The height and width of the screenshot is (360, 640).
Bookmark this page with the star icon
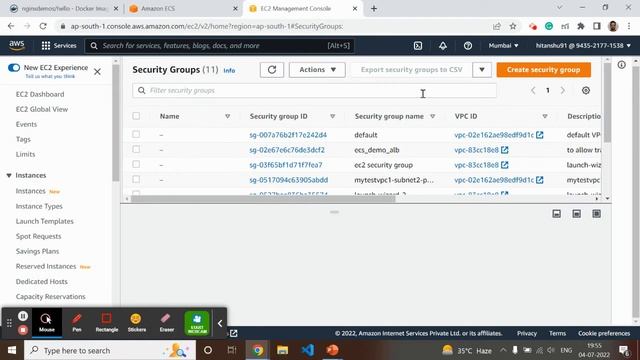(x=513, y=26)
